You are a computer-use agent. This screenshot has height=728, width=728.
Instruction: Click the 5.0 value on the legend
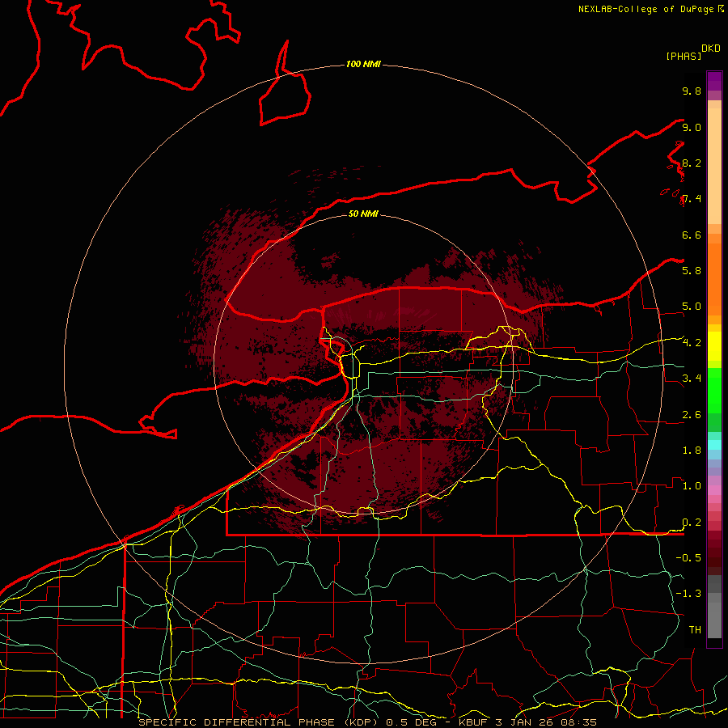pos(692,307)
